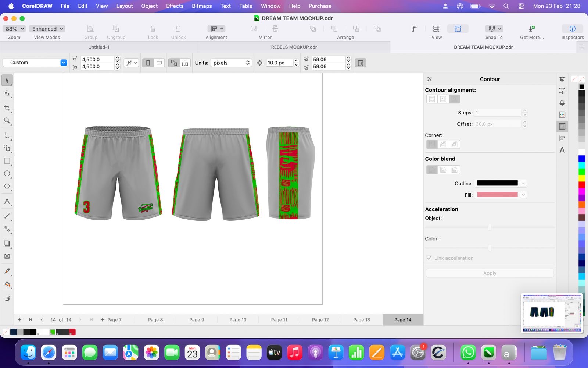Select the Crop tool

[7, 108]
